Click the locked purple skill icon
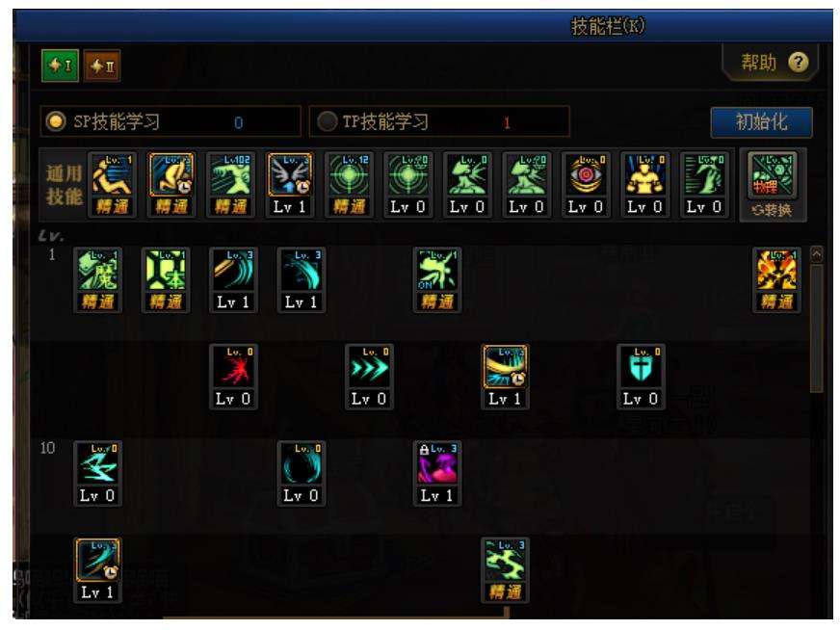Screen dimensions: 840x630 [437, 463]
